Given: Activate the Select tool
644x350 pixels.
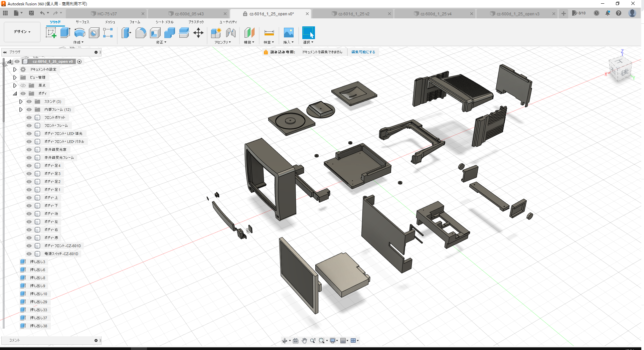Looking at the screenshot, I should (x=308, y=33).
